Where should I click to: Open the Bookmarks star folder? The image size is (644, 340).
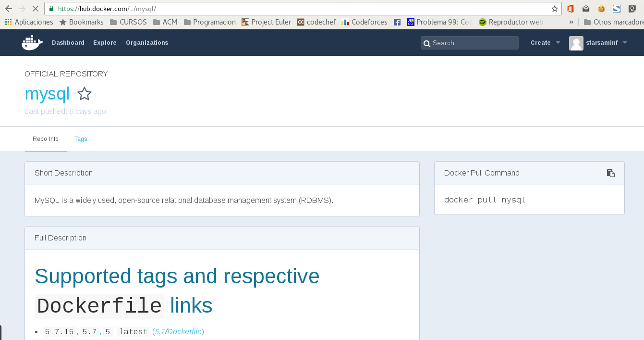click(82, 22)
